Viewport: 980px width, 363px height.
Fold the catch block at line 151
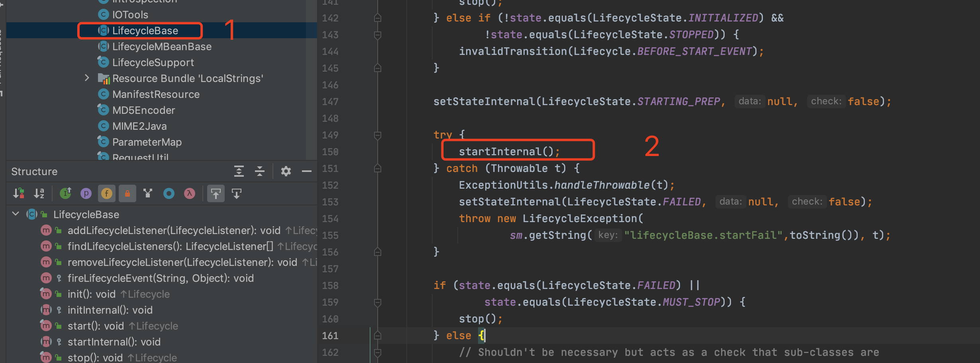[378, 168]
